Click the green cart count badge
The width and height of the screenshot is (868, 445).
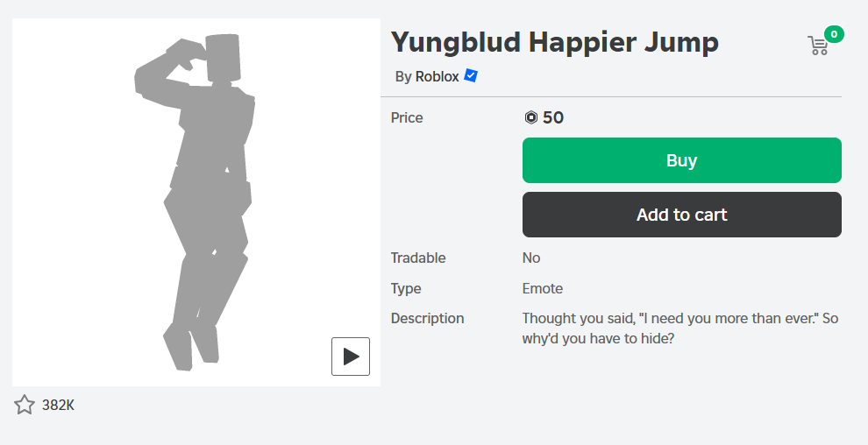point(834,34)
